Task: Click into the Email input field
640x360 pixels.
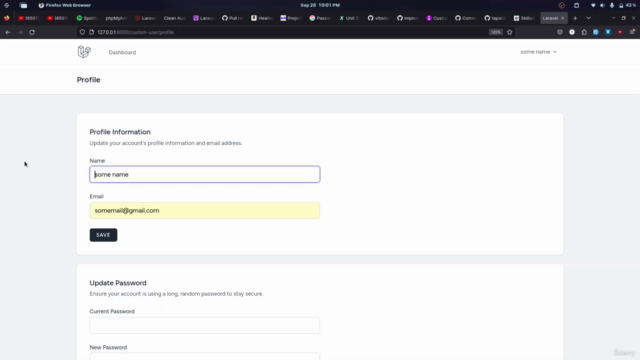Action: click(x=204, y=211)
